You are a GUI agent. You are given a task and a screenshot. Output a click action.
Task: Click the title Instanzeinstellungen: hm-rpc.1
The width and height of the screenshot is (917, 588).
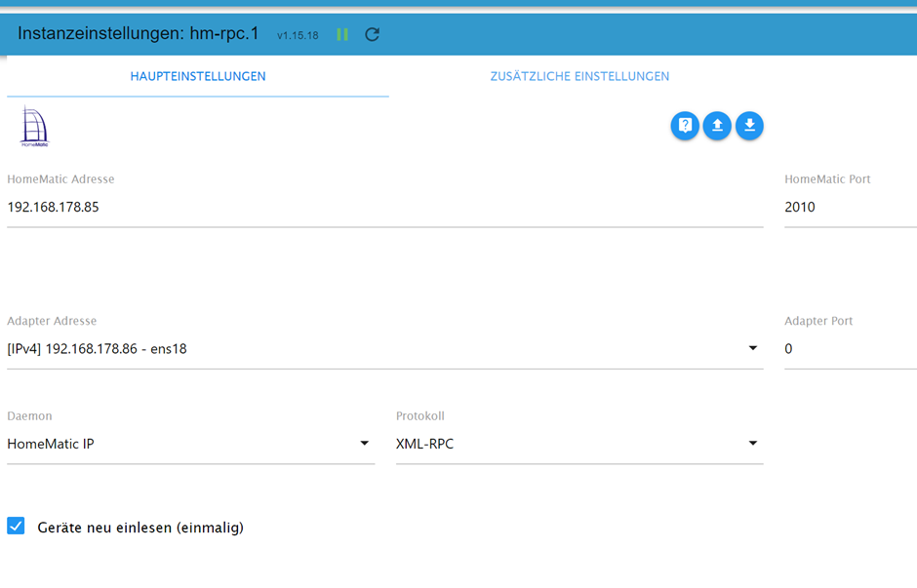coord(138,33)
